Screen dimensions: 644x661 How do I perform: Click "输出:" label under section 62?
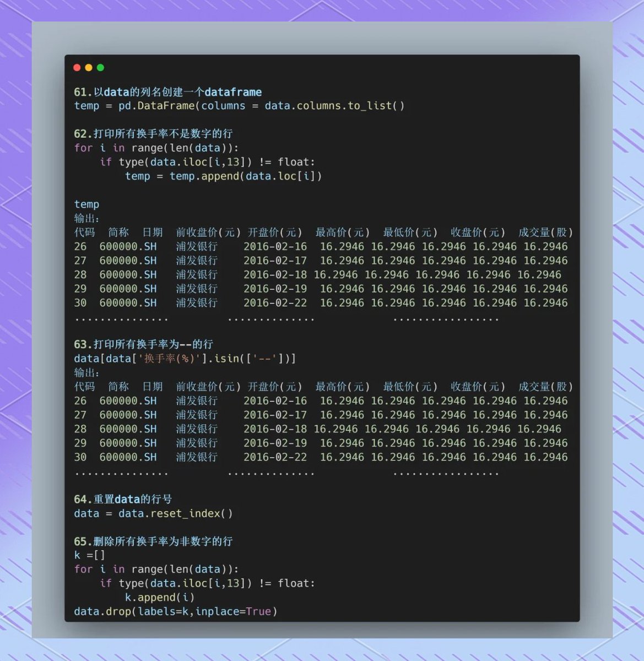(x=86, y=218)
